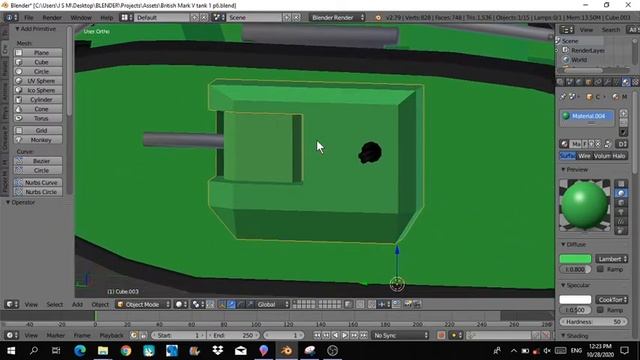The image size is (640, 360).
Task: Click the Torus primitive icon
Action: (19, 118)
